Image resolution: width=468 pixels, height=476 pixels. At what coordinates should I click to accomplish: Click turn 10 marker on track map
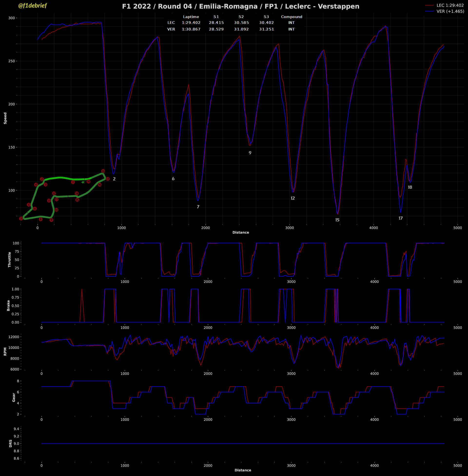coord(56,210)
